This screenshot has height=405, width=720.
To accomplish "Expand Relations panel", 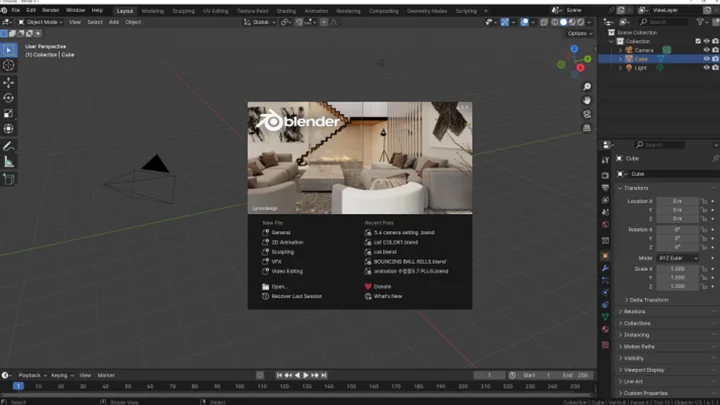I will 634,311.
